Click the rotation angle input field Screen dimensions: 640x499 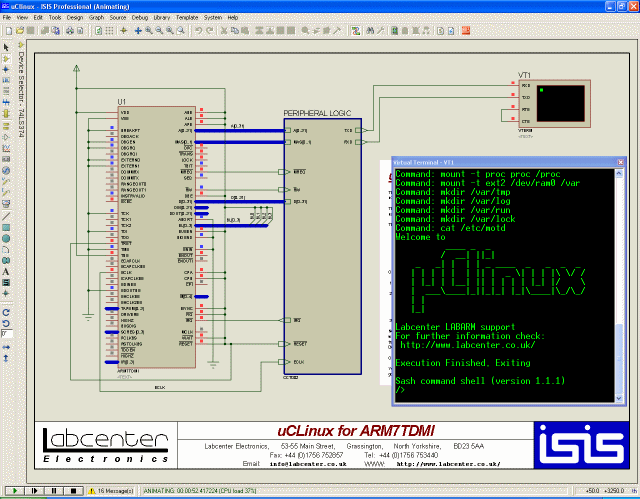tap(6, 335)
